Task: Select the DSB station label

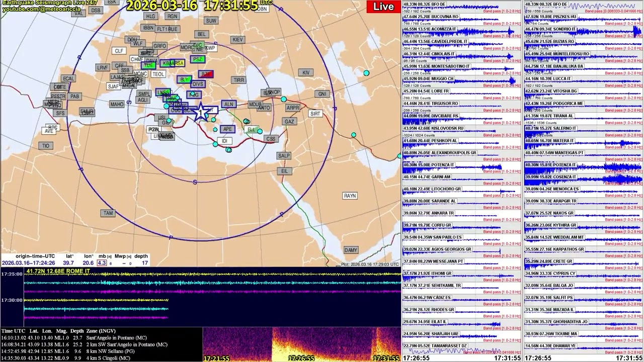Action: pos(96,10)
